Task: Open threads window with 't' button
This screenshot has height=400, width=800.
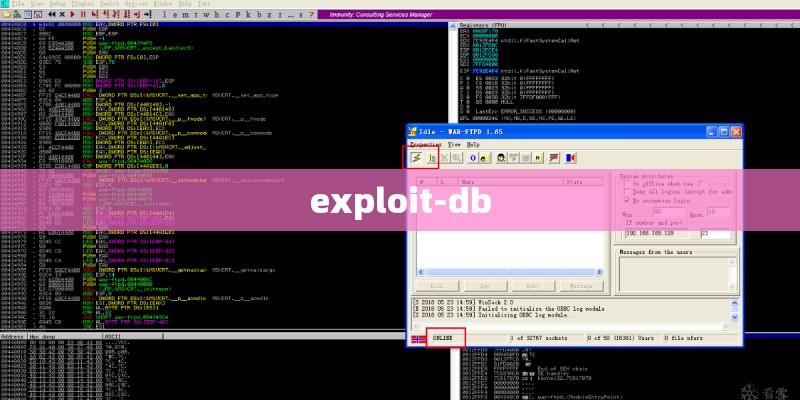Action: click(195, 14)
